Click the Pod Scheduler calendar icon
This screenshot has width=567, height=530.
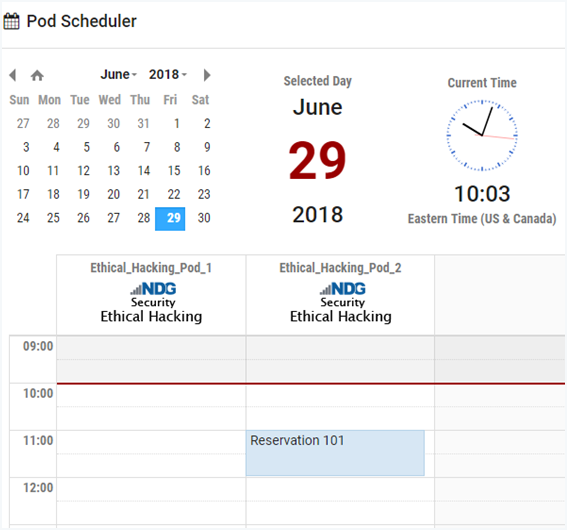12,21
